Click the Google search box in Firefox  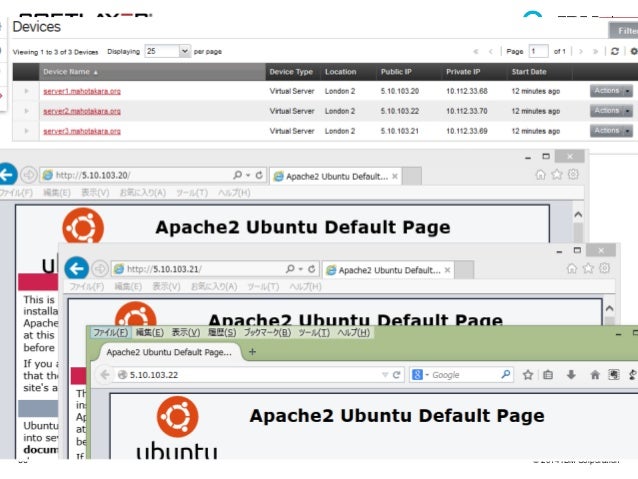(x=461, y=375)
